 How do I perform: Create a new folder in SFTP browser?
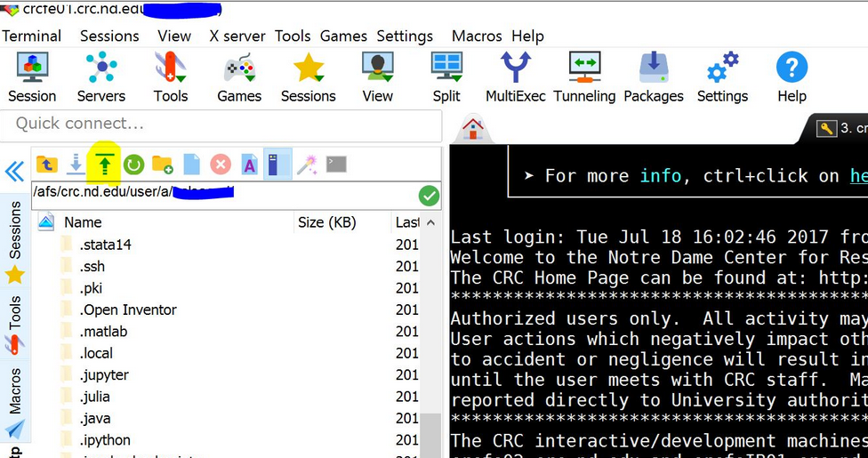point(162,165)
